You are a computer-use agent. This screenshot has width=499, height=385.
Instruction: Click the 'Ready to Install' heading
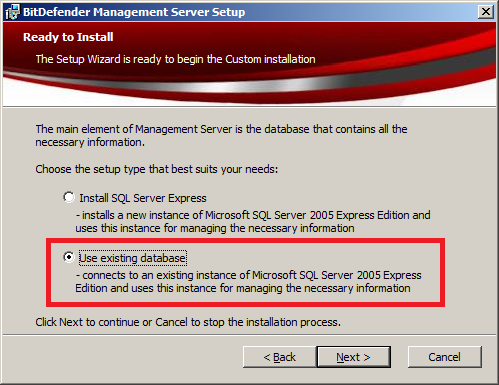pyautogui.click(x=68, y=37)
